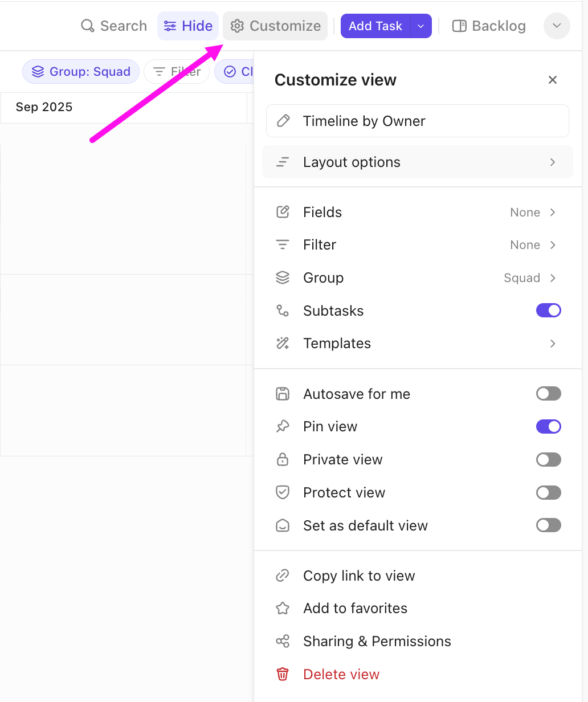Click the Hide button in toolbar
This screenshot has height=702, width=588.
click(188, 26)
